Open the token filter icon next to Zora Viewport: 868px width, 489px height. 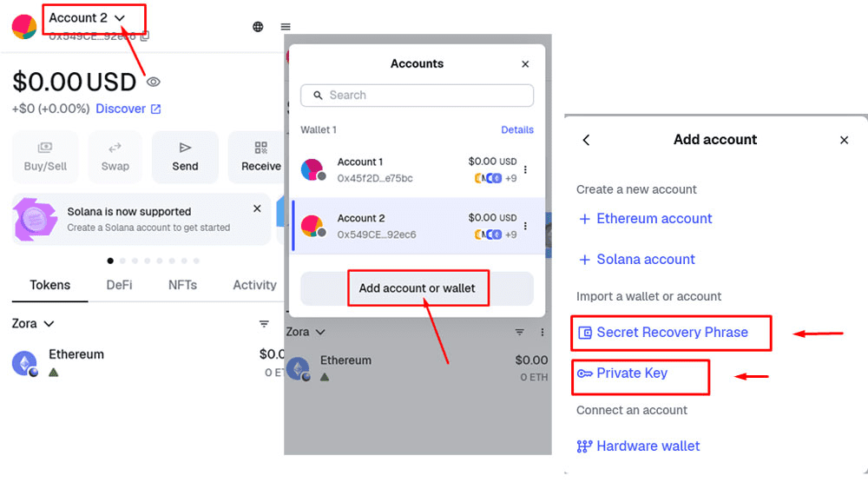(264, 324)
